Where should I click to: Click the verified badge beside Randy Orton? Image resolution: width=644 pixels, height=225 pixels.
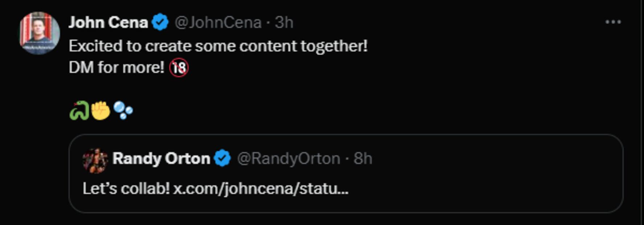pos(222,159)
